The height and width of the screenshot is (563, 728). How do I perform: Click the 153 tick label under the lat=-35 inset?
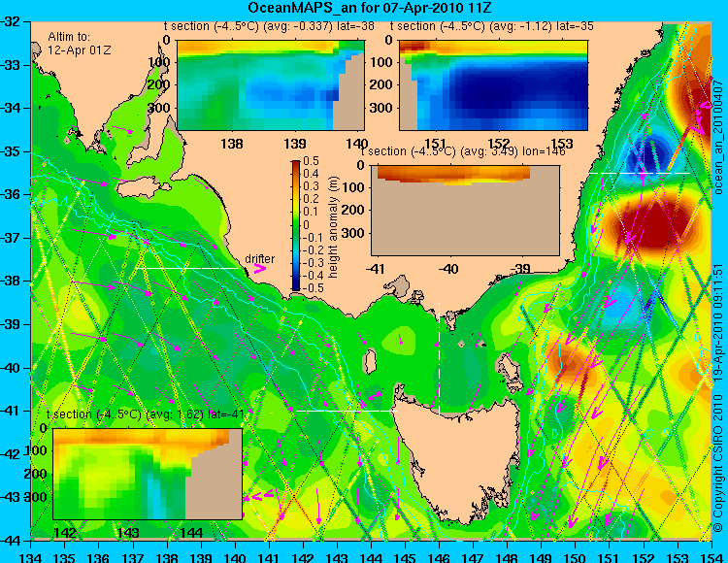click(x=562, y=144)
